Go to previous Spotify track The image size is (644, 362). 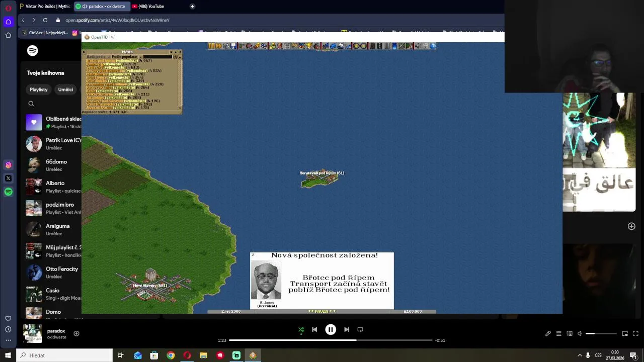click(x=314, y=329)
